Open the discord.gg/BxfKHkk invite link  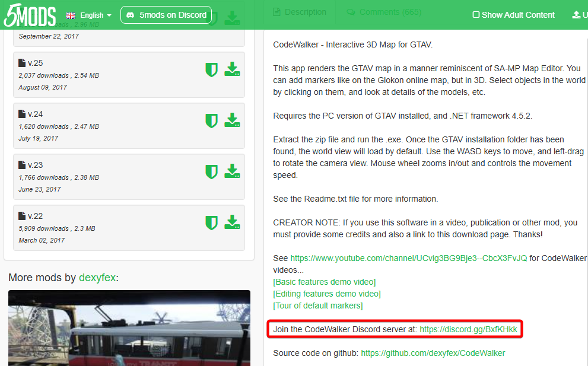468,329
